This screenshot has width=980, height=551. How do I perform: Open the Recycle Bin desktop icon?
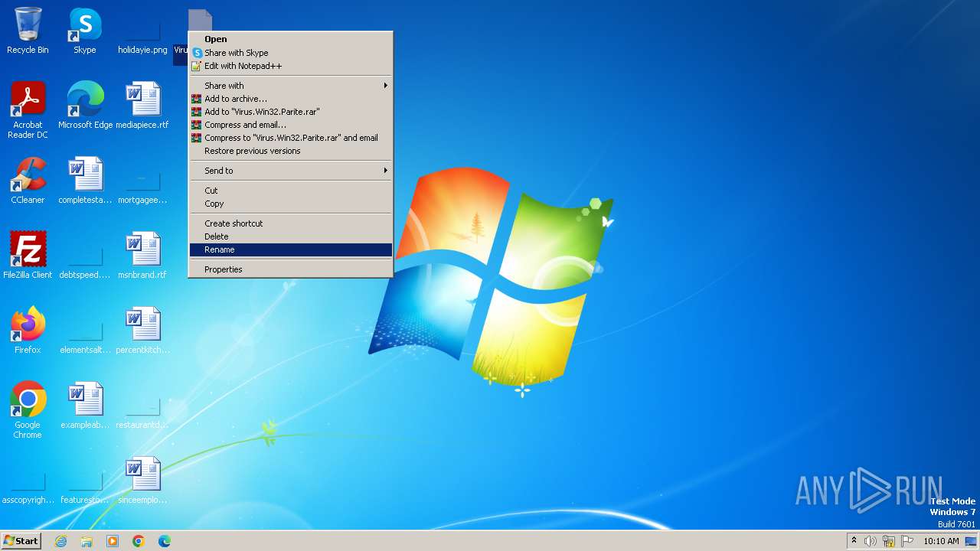[28, 31]
